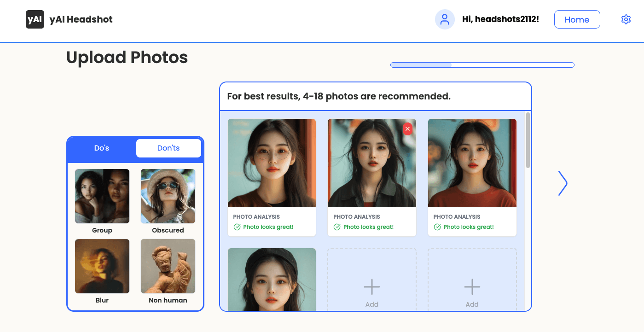Image resolution: width=644 pixels, height=332 pixels.
Task: Go to next step with right chevron
Action: pyautogui.click(x=563, y=183)
